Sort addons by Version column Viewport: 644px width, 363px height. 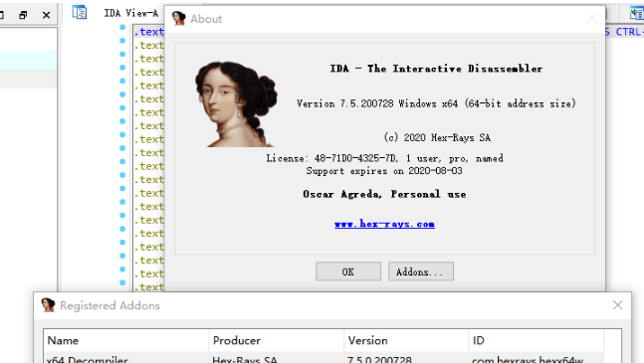(x=406, y=340)
